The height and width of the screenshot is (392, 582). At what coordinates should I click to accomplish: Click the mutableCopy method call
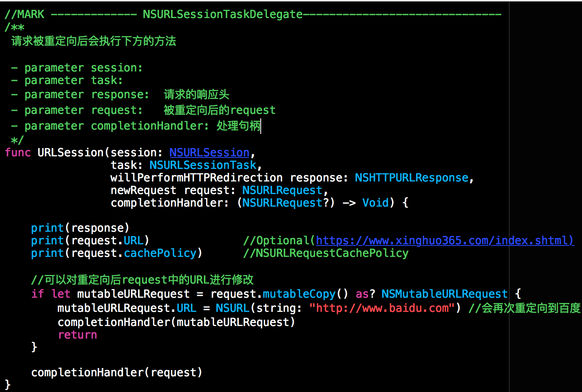point(299,294)
